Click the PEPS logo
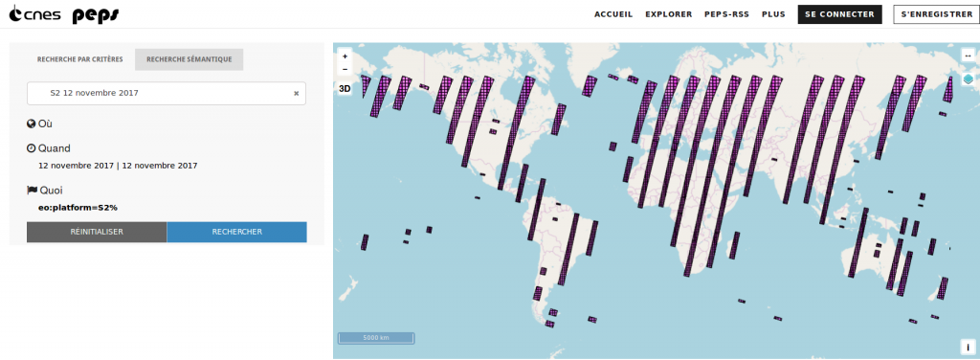This screenshot has height=360, width=980. point(96,15)
